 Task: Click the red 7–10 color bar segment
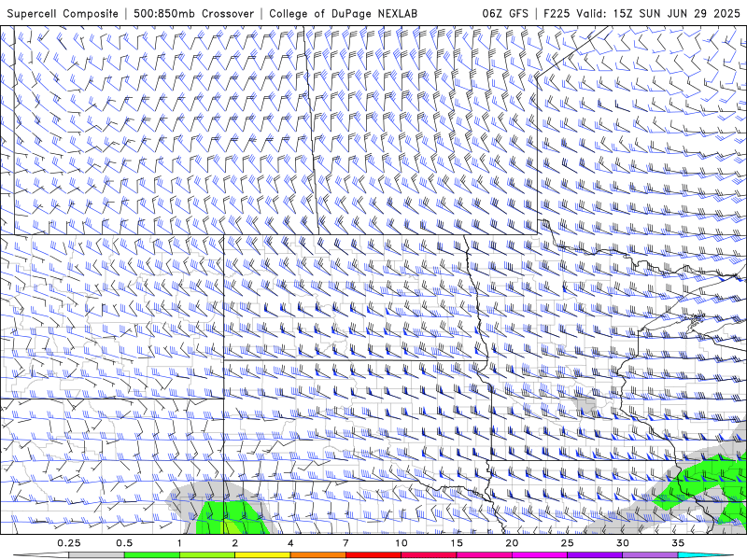coord(373,555)
